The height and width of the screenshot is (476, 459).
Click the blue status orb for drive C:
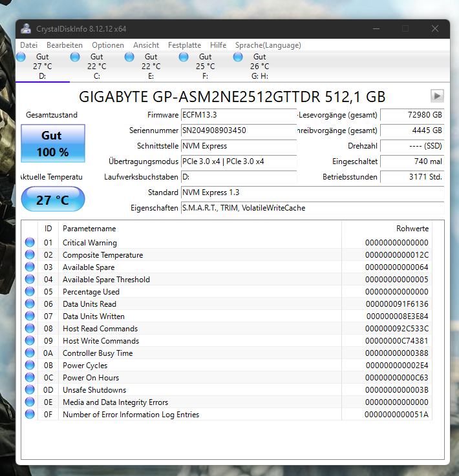(x=75, y=57)
